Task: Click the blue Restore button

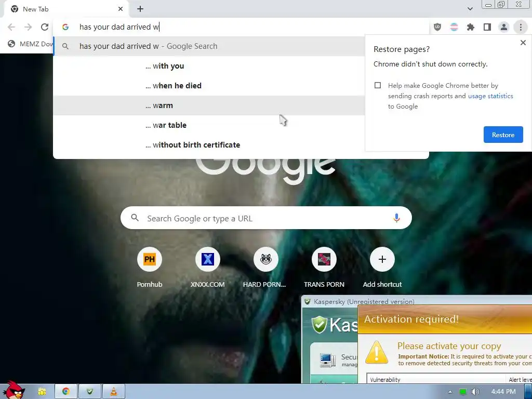Action: [x=503, y=135]
